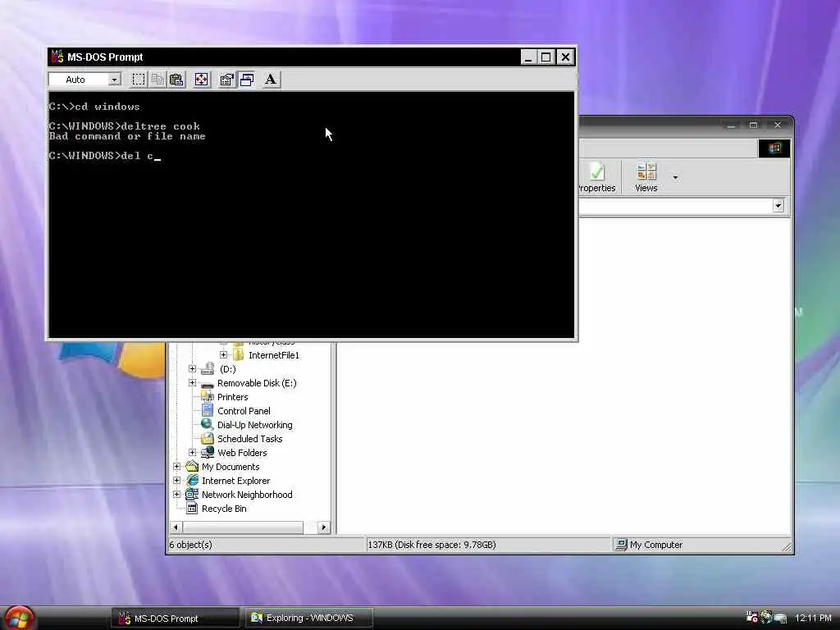Open the font size Auto dropdown

coord(114,80)
